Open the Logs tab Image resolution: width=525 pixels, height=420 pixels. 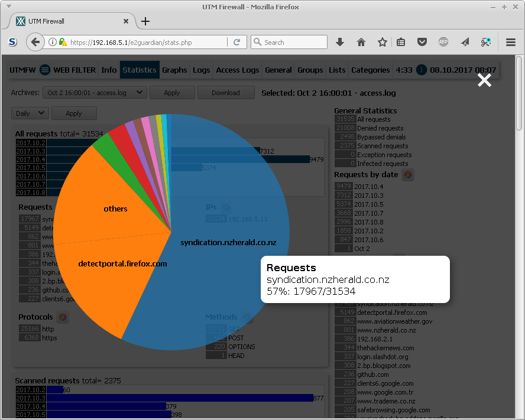(201, 70)
